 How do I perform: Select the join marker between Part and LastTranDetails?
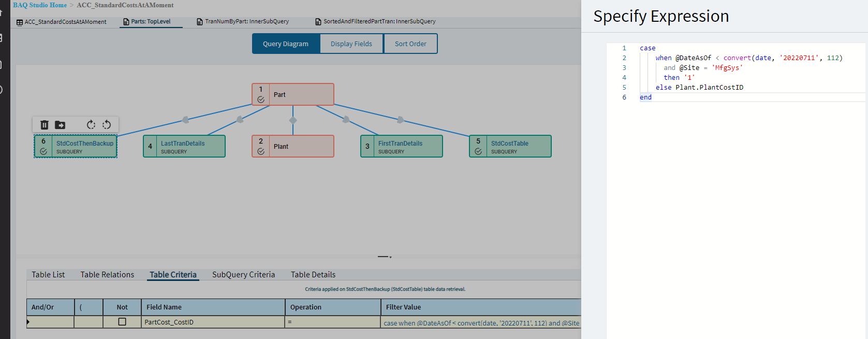(240, 120)
